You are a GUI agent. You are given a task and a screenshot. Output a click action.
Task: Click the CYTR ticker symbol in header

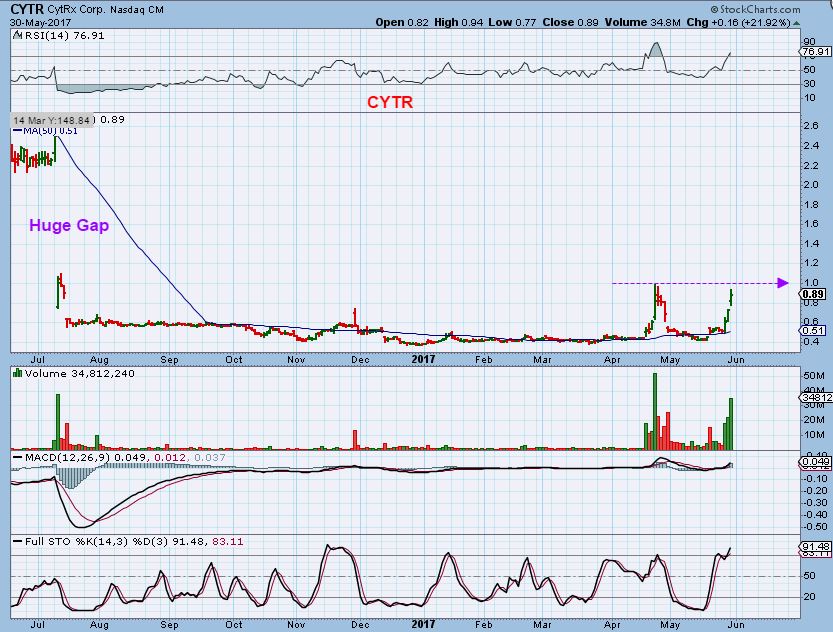(25, 8)
